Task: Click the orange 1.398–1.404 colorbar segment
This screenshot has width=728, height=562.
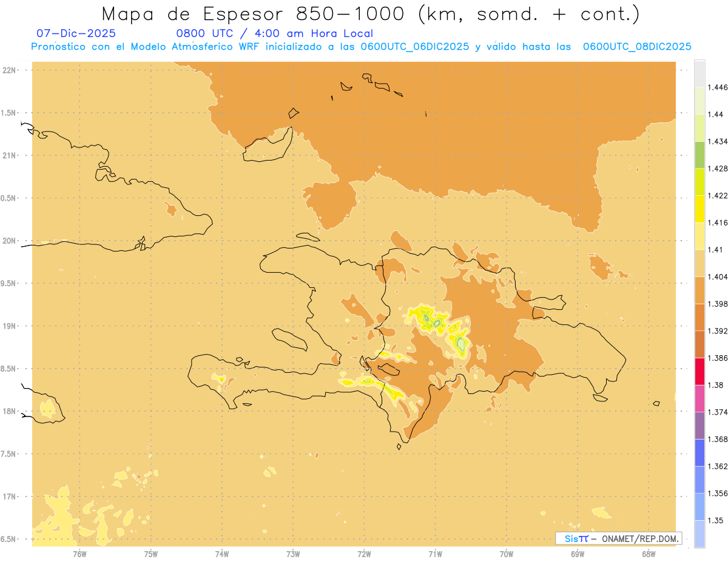Action: pyautogui.click(x=699, y=290)
